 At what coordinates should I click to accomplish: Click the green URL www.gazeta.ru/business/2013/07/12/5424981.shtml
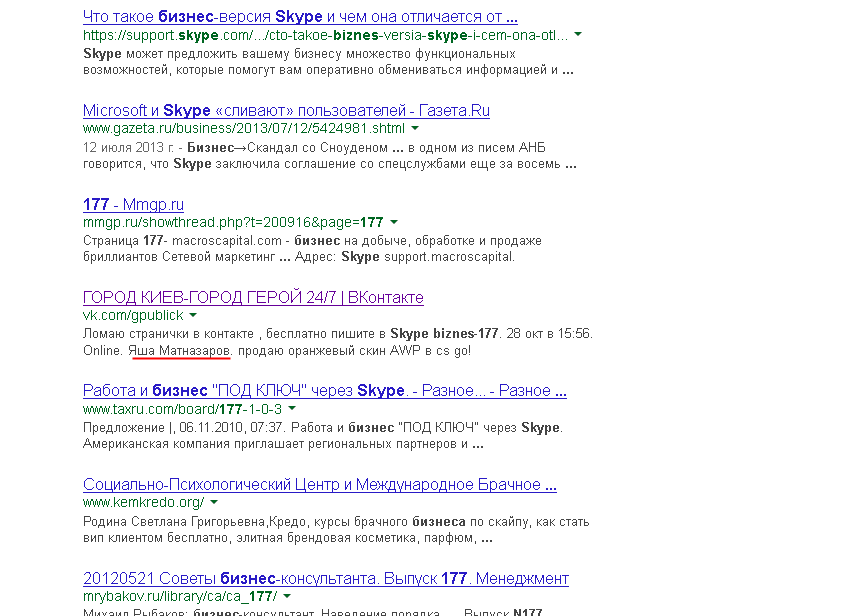pyautogui.click(x=244, y=129)
